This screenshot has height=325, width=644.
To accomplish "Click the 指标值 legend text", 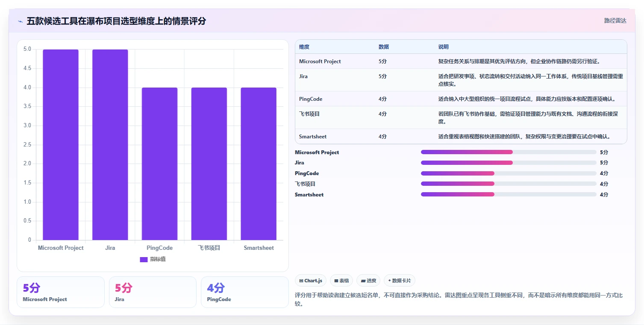I will click(x=158, y=259).
